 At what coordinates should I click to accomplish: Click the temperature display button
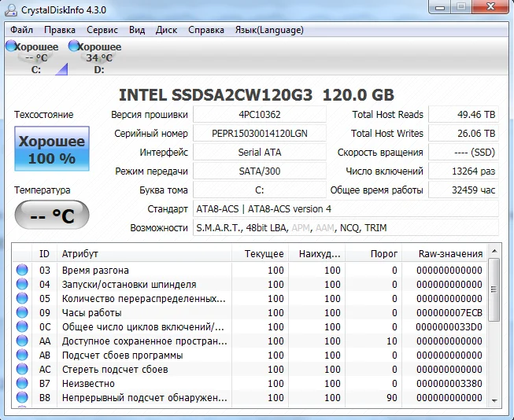(52, 216)
